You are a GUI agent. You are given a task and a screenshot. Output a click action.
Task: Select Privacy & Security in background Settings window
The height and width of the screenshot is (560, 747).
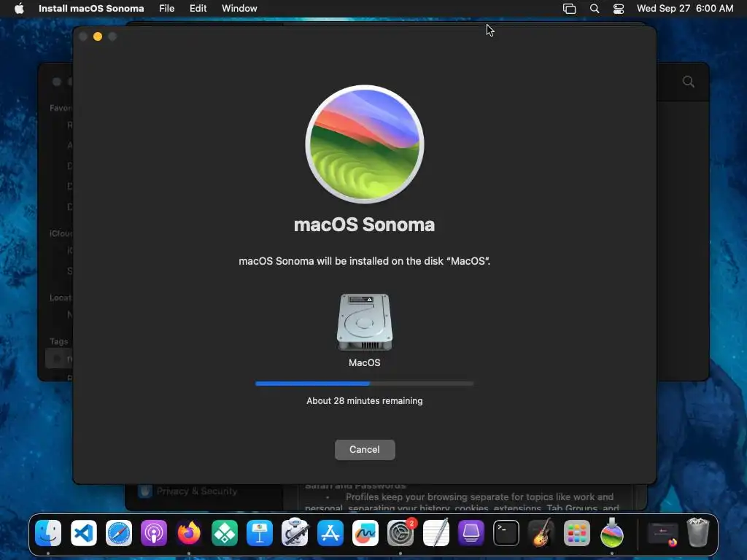(188, 491)
